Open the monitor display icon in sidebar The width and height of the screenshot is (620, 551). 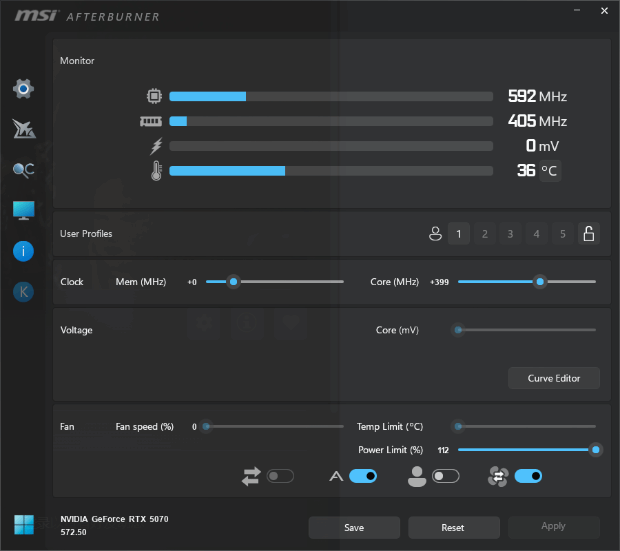point(23,210)
